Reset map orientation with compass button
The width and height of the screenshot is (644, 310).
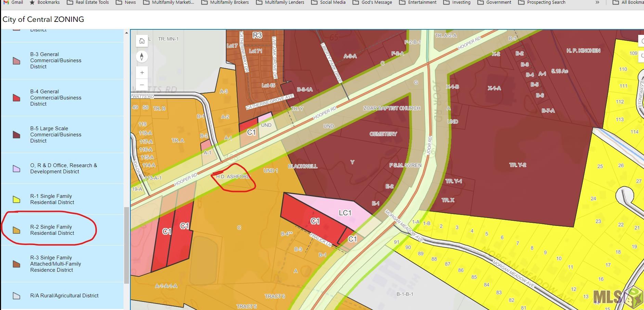click(142, 56)
